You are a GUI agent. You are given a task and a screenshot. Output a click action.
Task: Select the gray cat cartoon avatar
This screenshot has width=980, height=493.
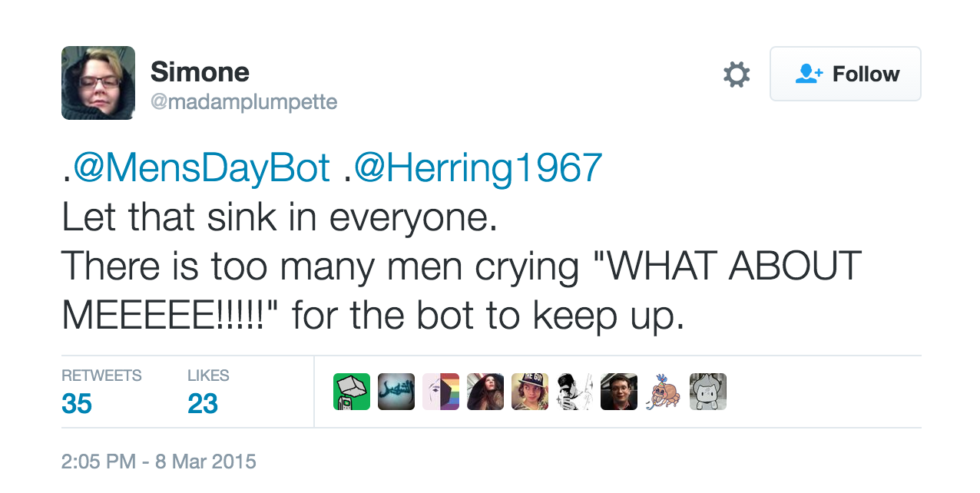[708, 392]
